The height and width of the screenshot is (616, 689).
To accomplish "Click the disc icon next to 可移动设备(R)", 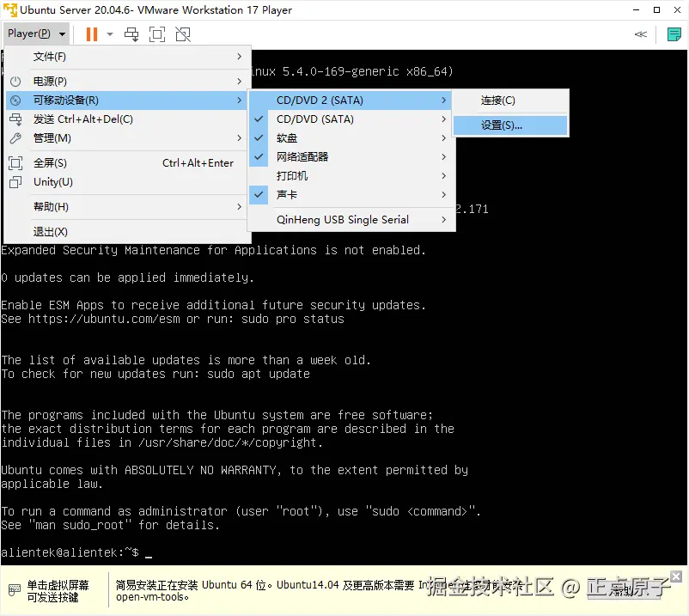I will 15,101.
